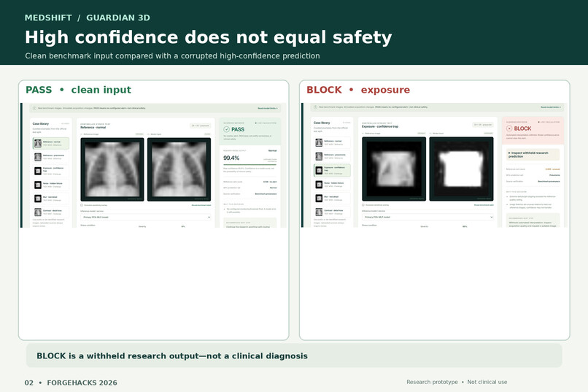588x392 pixels.
Task: Select 'Contrast - detail loss' case in PASS panel
Action: coord(51,212)
